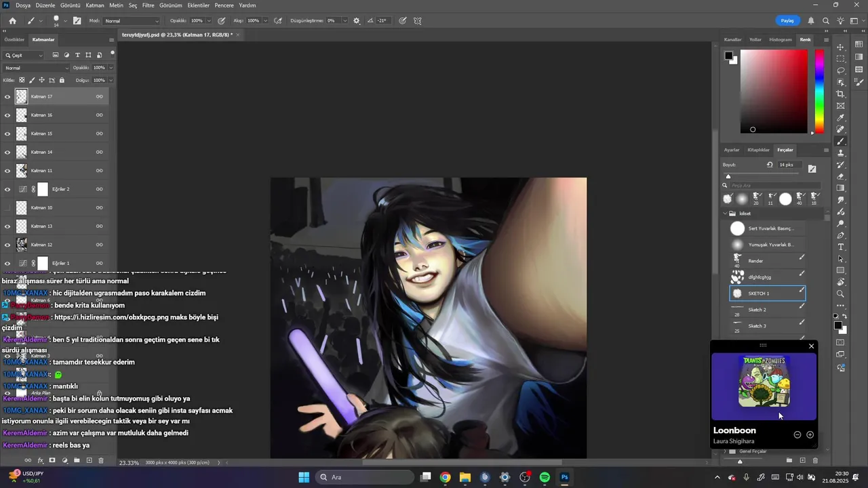Open layer filter Çeşit dropdown
This screenshot has width=868, height=488.
[x=24, y=56]
